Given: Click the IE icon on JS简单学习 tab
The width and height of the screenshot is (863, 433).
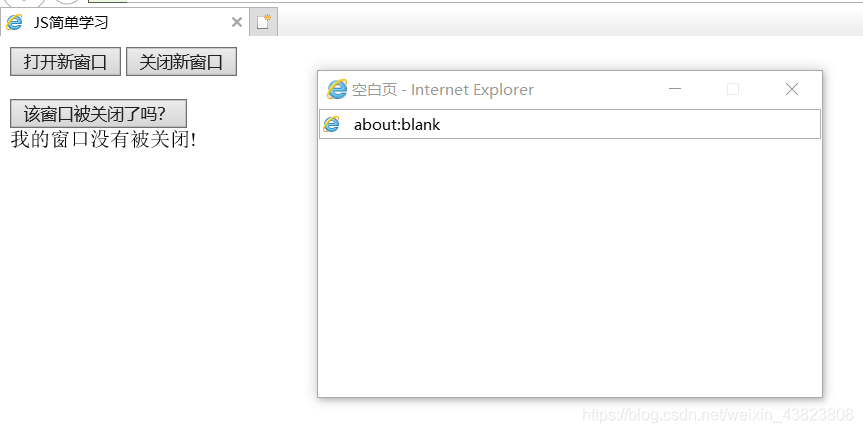Looking at the screenshot, I should point(14,23).
